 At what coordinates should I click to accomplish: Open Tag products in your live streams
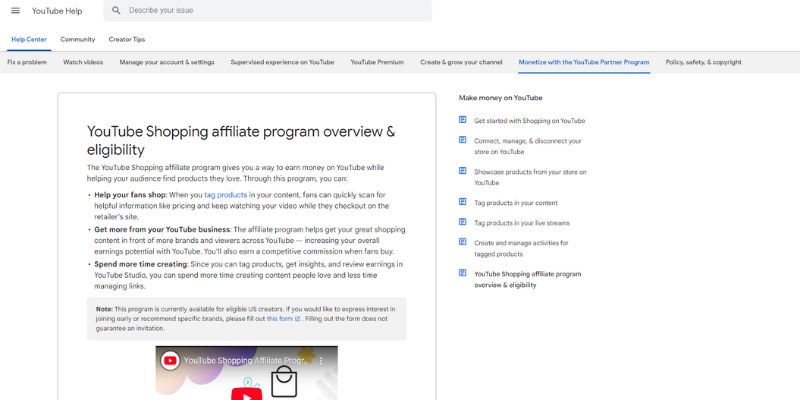(522, 223)
